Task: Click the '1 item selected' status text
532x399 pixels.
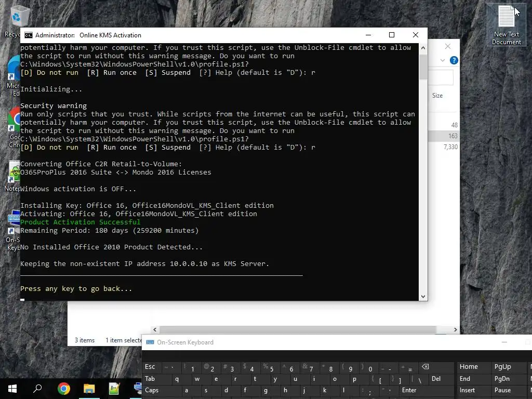Action: tap(124, 340)
